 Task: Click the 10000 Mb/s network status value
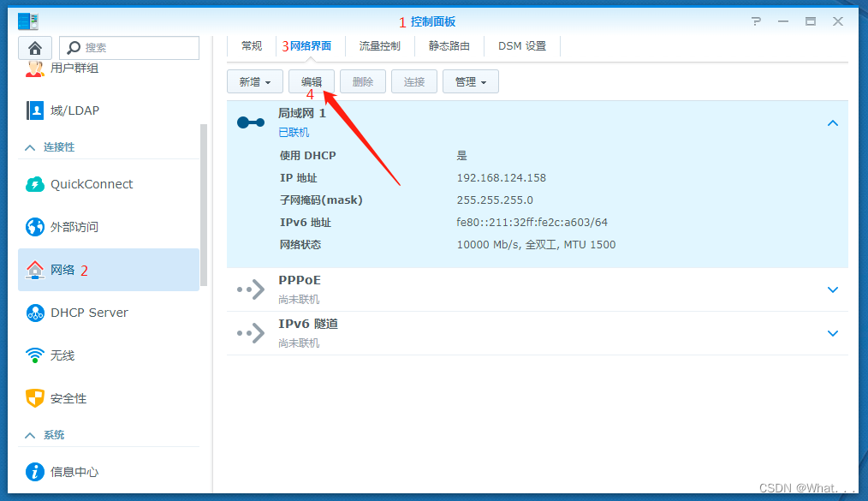(536, 244)
